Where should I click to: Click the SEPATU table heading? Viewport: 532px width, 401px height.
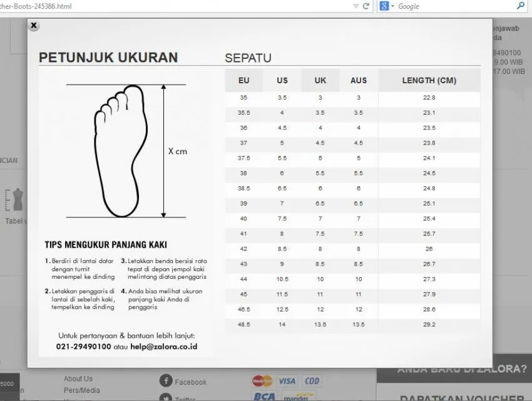248,58
